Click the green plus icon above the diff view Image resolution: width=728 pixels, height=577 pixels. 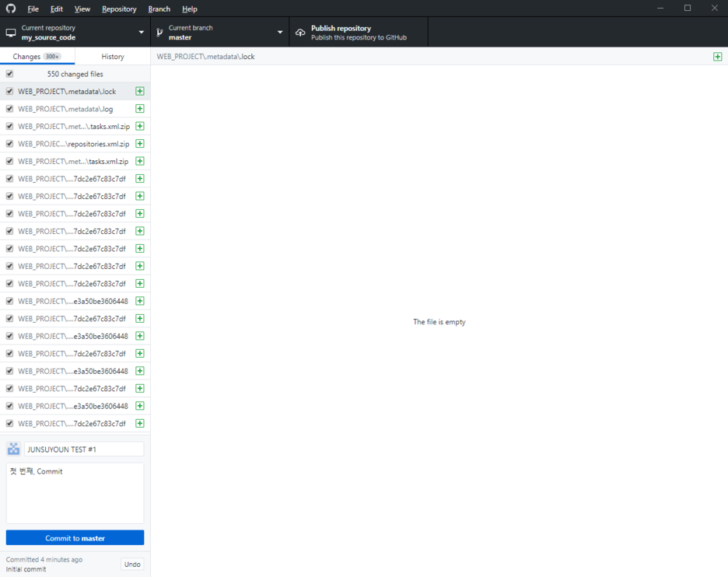coord(718,56)
